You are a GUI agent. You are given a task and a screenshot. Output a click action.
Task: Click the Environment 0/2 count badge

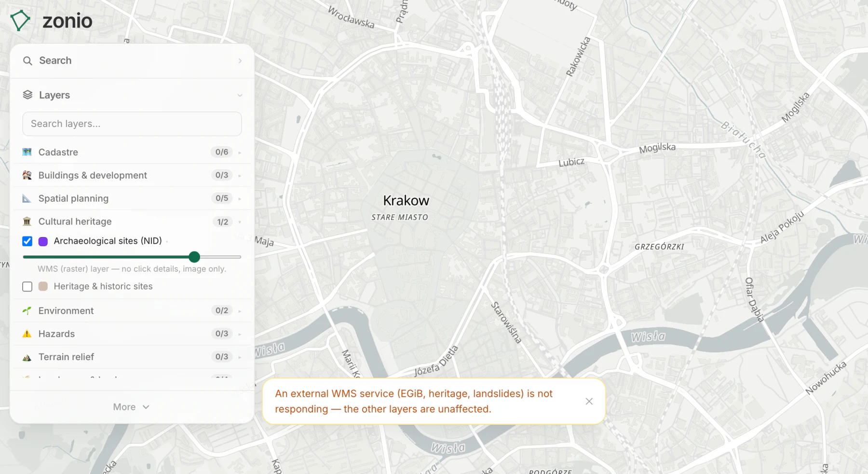pyautogui.click(x=222, y=310)
